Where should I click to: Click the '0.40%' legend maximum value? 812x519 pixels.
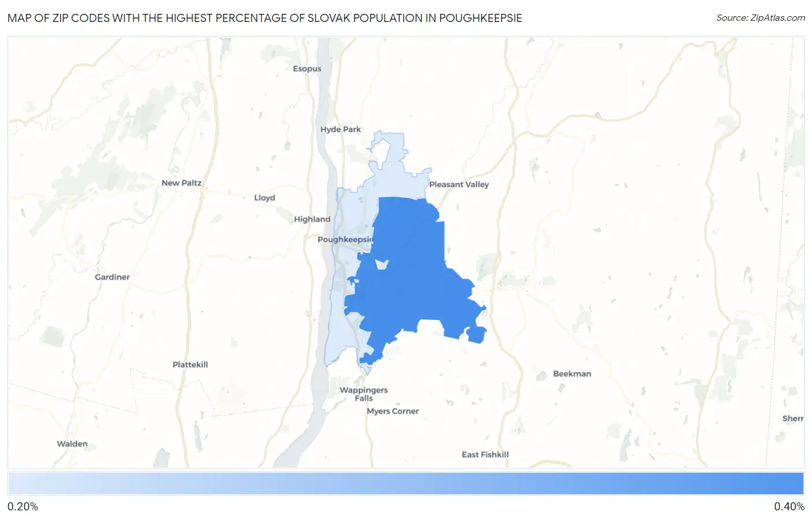coord(789,507)
